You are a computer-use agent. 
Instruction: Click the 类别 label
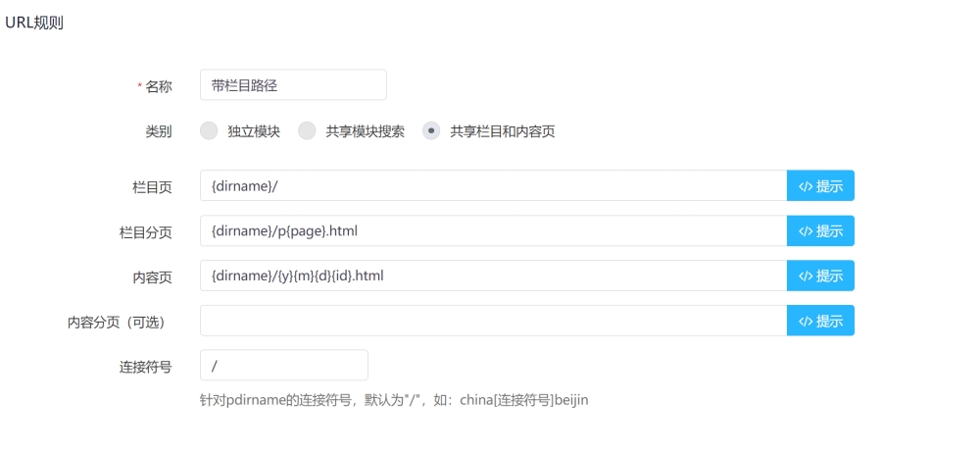click(x=158, y=132)
